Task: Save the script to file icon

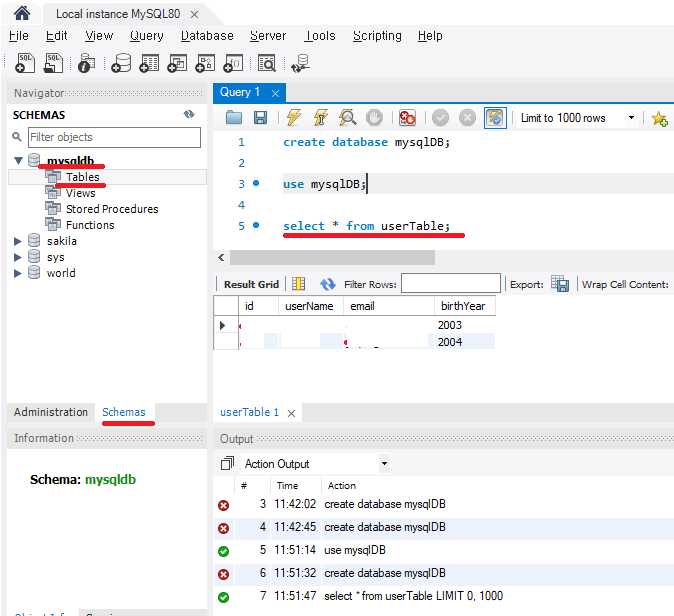Action: 260,117
